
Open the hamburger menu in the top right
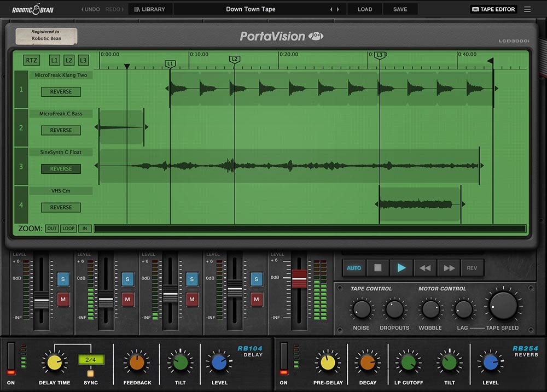pyautogui.click(x=527, y=9)
